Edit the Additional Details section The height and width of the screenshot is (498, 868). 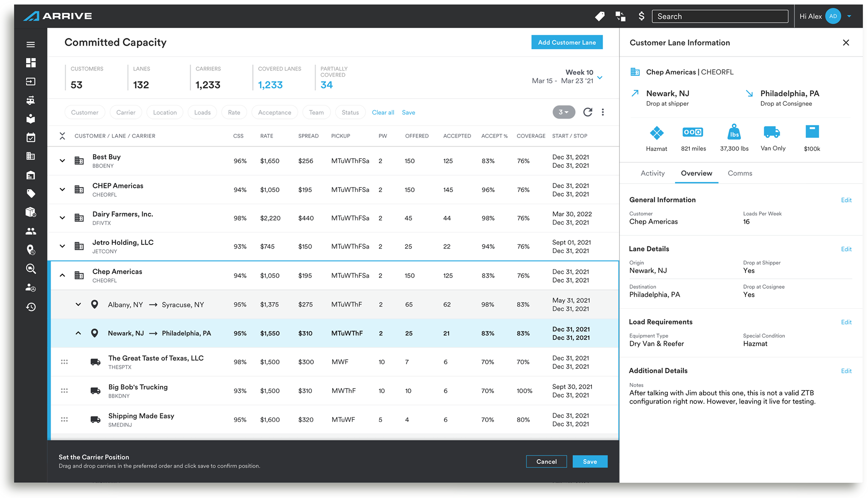pos(846,371)
